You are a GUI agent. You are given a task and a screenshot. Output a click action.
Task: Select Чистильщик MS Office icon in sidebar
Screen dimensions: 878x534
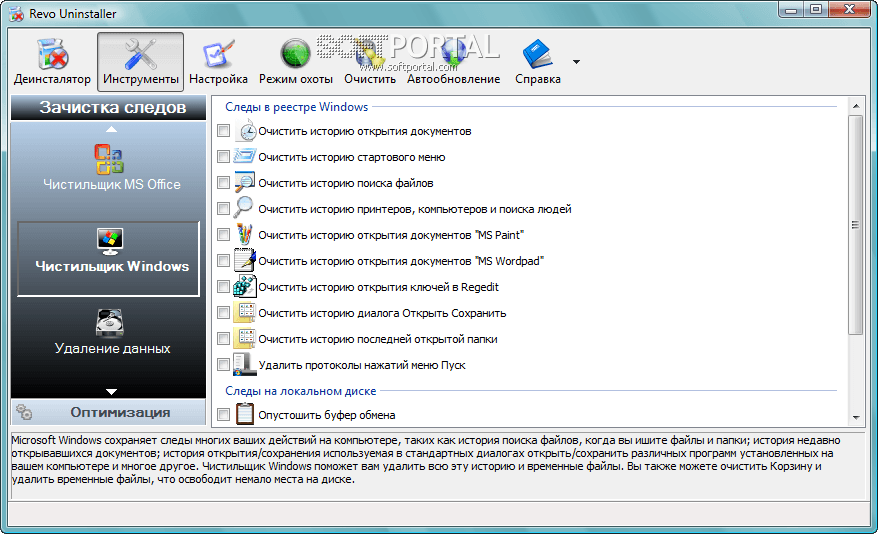pyautogui.click(x=109, y=159)
